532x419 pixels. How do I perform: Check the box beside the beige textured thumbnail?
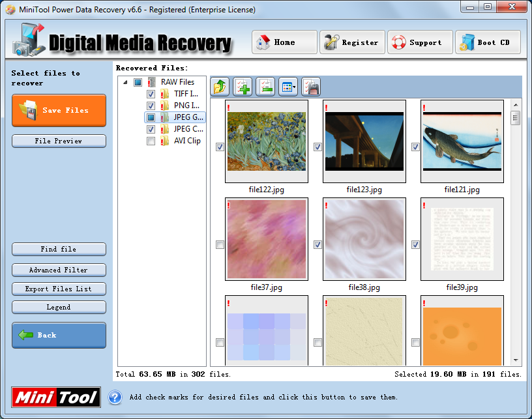tap(318, 342)
